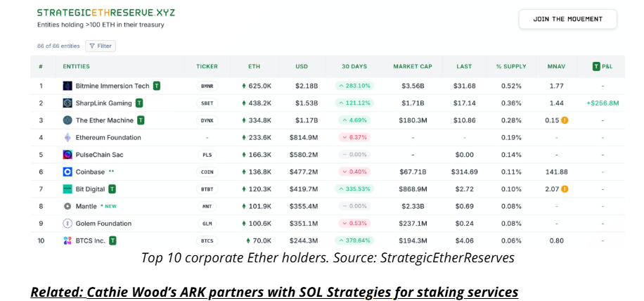
Task: Click the orange warning icon beside 0.15 MNAV
Action: 565,120
